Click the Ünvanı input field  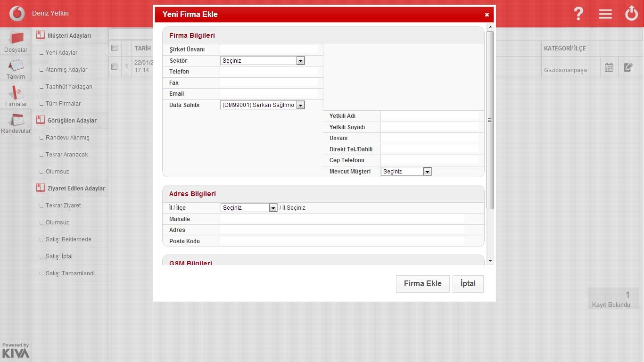429,138
